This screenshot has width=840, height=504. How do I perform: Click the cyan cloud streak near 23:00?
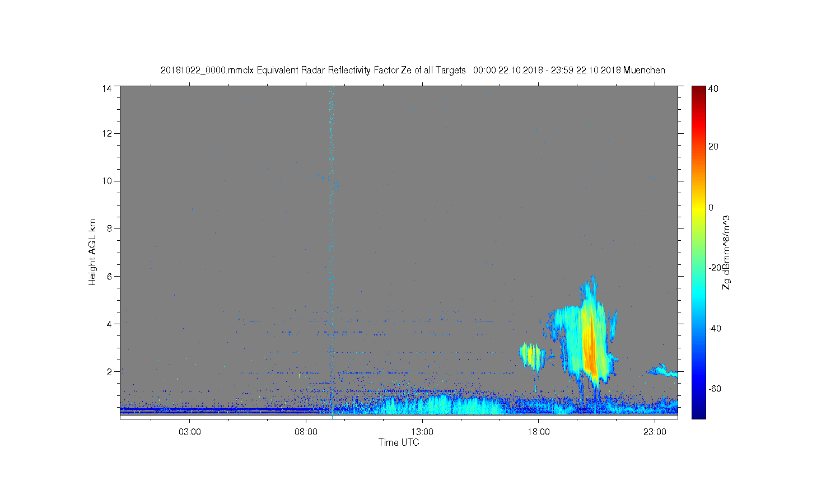point(664,370)
